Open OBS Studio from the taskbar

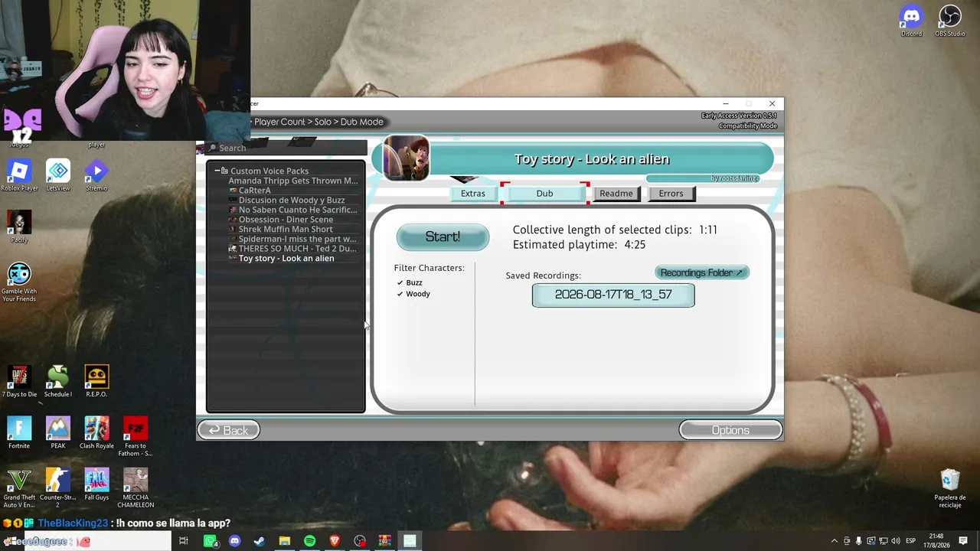click(360, 541)
